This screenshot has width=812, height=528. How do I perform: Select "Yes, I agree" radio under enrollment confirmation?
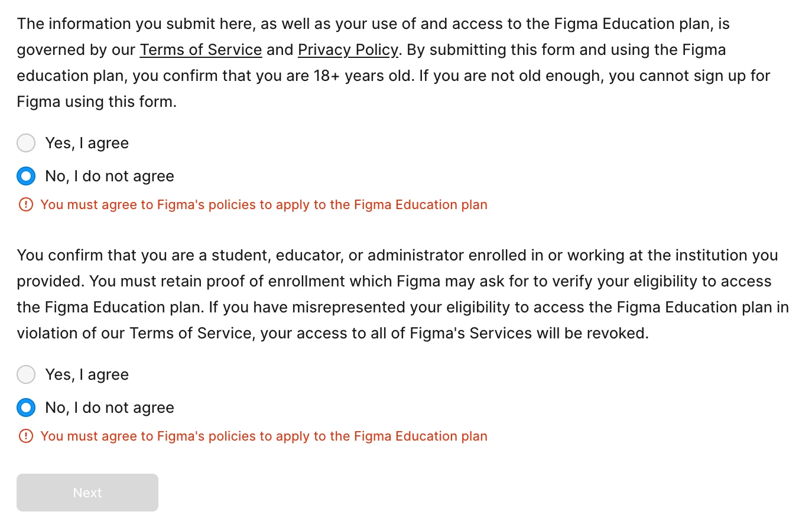coord(26,374)
